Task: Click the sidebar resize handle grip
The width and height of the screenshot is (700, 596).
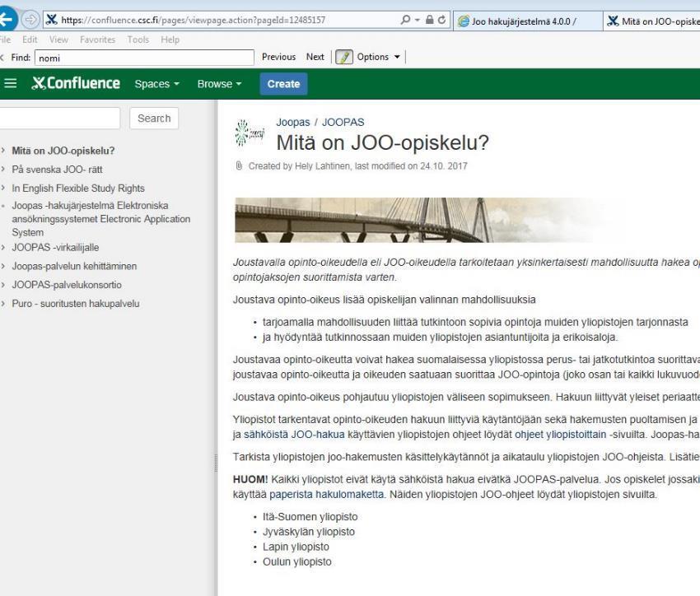Action: (216, 463)
